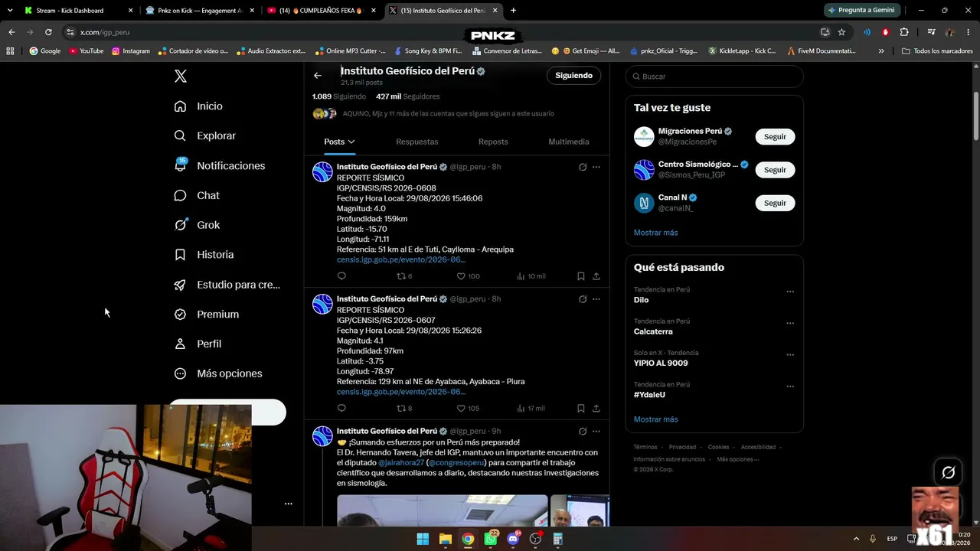The height and width of the screenshot is (551, 980).
Task: Bookmark the 2026-0608 seismic report
Action: pos(581,276)
